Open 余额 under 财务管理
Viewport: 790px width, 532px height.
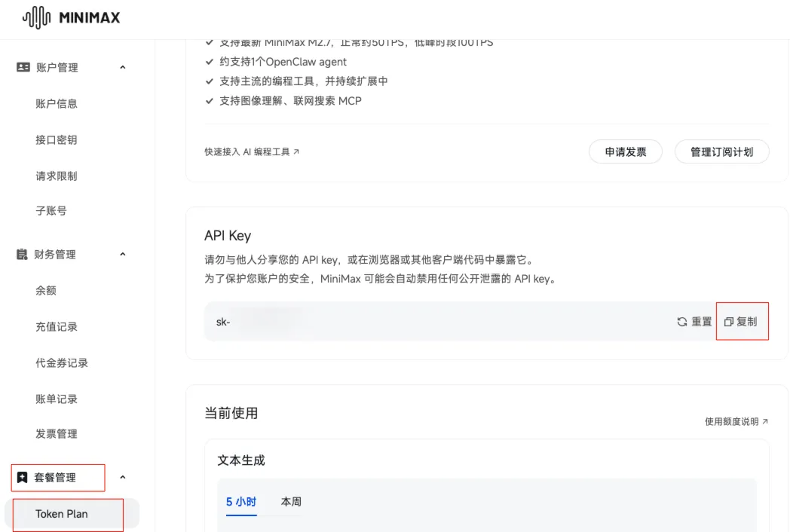[x=46, y=290]
